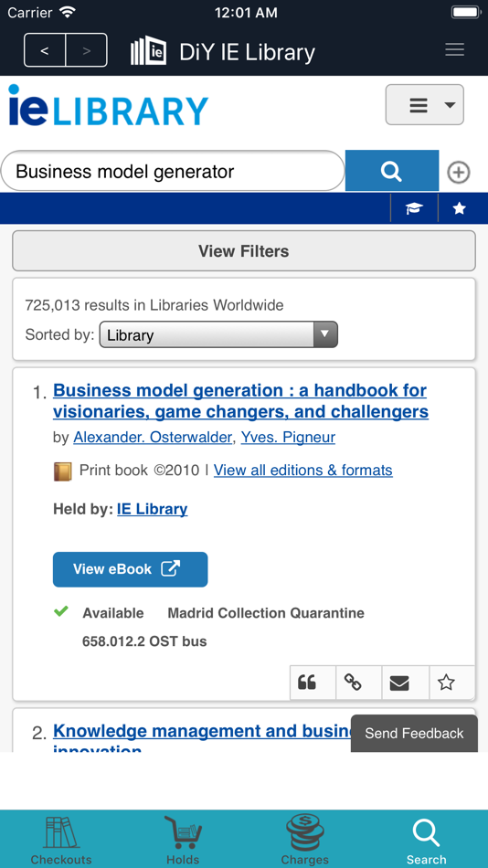This screenshot has height=868, width=488.
Task: Click the green Available checkmark icon
Action: pyautogui.click(x=61, y=611)
